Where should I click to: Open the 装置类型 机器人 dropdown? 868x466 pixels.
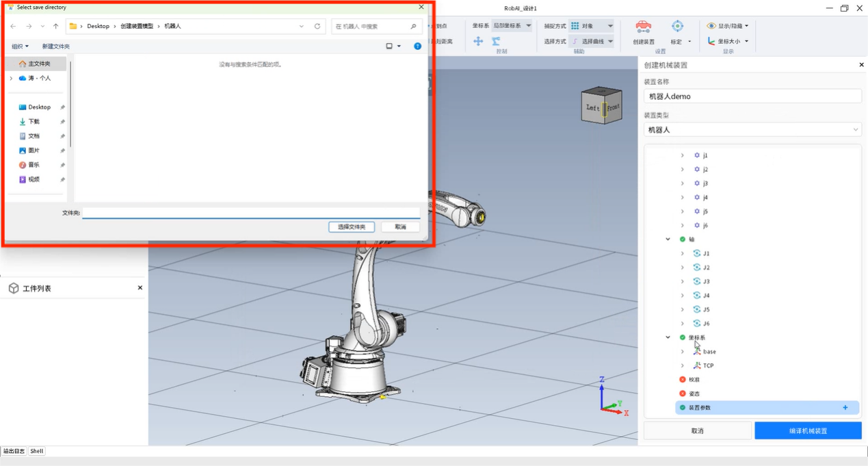[752, 130]
